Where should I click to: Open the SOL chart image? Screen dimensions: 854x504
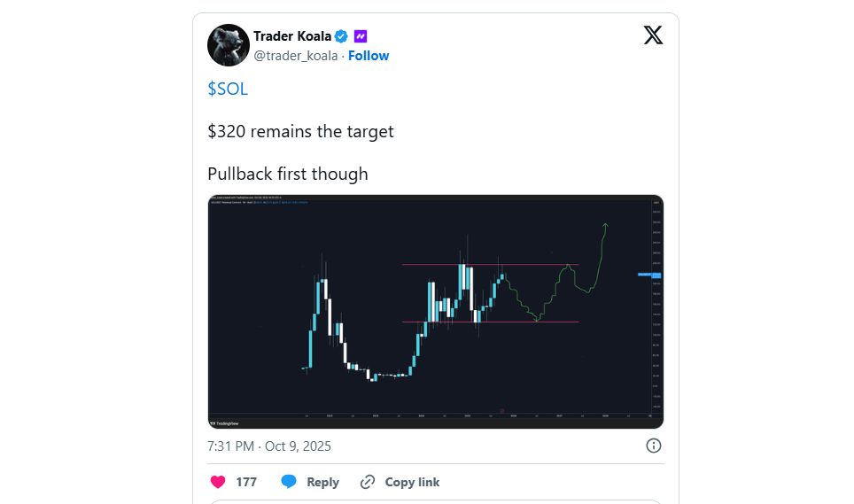[435, 311]
